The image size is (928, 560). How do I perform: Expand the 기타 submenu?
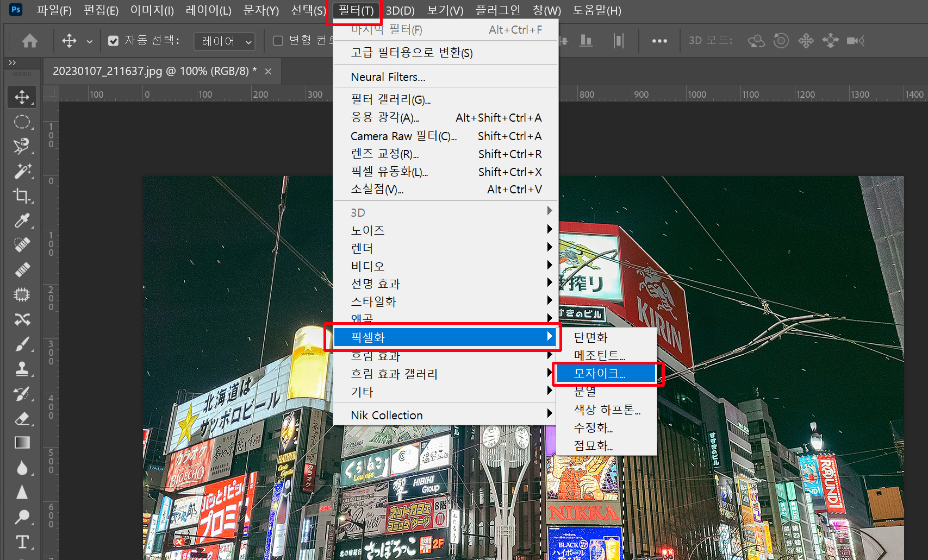click(446, 392)
